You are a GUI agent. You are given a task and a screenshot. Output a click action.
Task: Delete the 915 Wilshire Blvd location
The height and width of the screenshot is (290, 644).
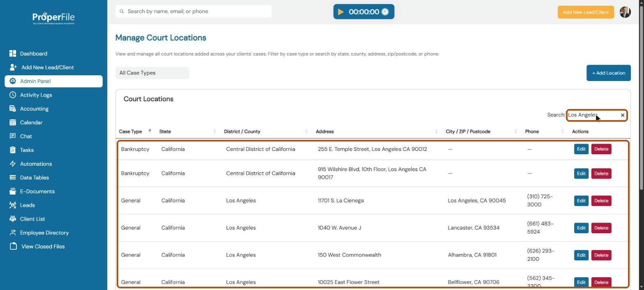pos(601,173)
